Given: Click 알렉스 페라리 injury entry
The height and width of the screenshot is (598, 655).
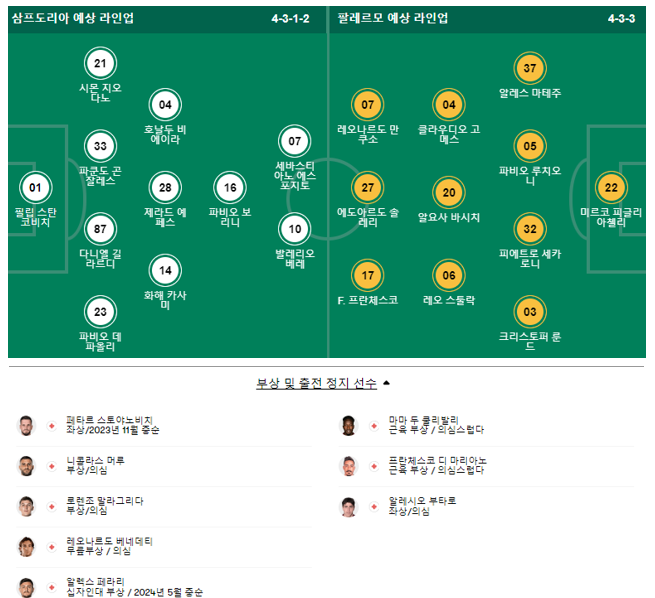Looking at the screenshot, I should pos(164,587).
